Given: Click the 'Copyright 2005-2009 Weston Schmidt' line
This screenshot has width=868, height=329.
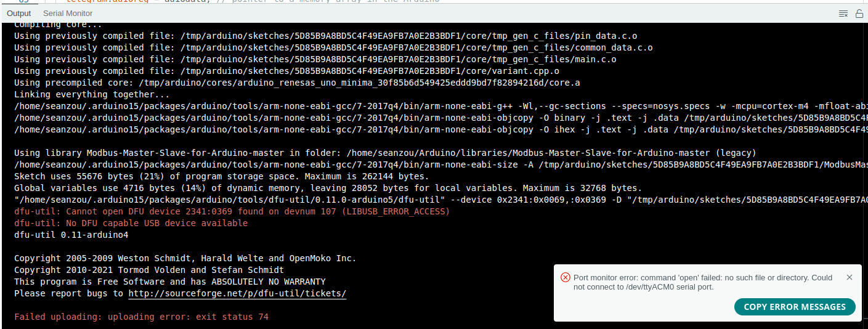Looking at the screenshot, I should point(185,258).
